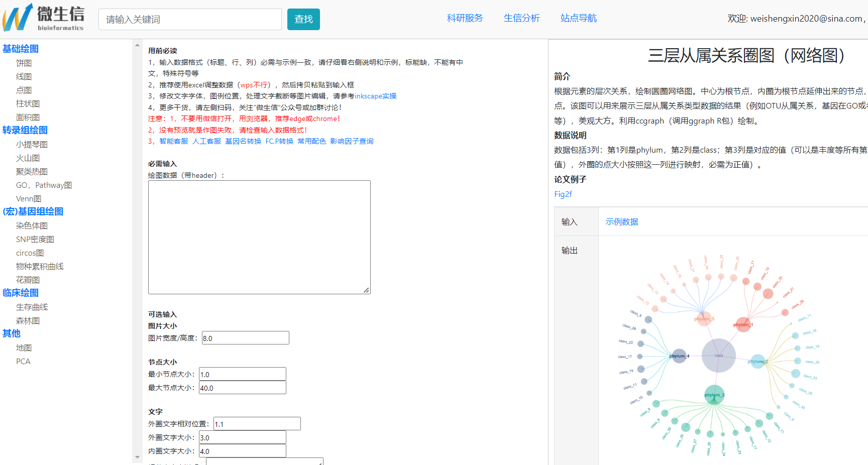Select circos图 in the sidebar

[x=30, y=253]
